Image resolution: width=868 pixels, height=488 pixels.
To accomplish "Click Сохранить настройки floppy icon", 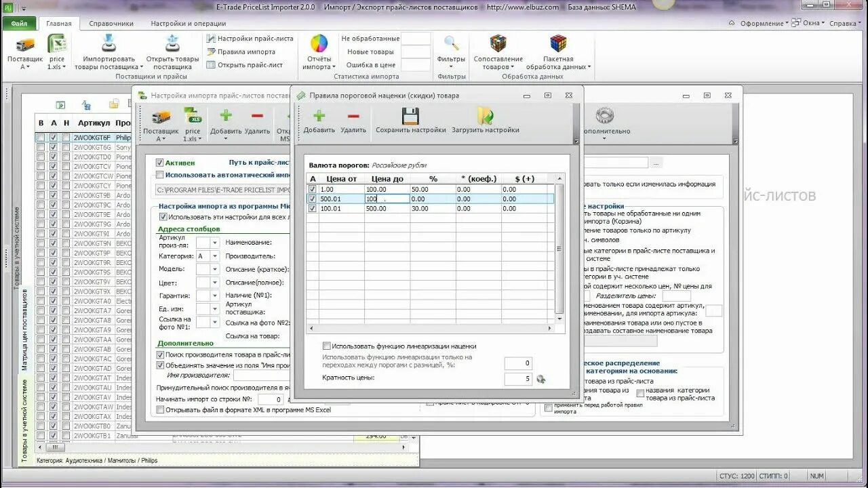I will click(x=410, y=116).
